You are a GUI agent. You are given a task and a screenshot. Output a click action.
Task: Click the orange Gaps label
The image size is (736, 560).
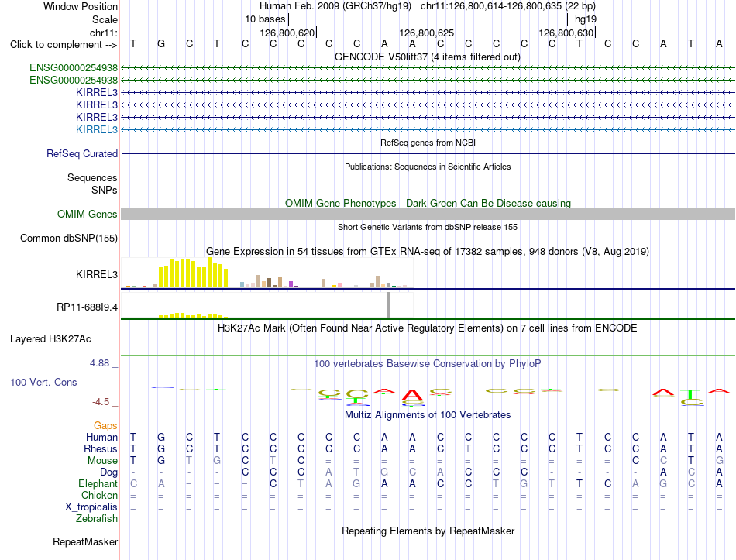(105, 425)
